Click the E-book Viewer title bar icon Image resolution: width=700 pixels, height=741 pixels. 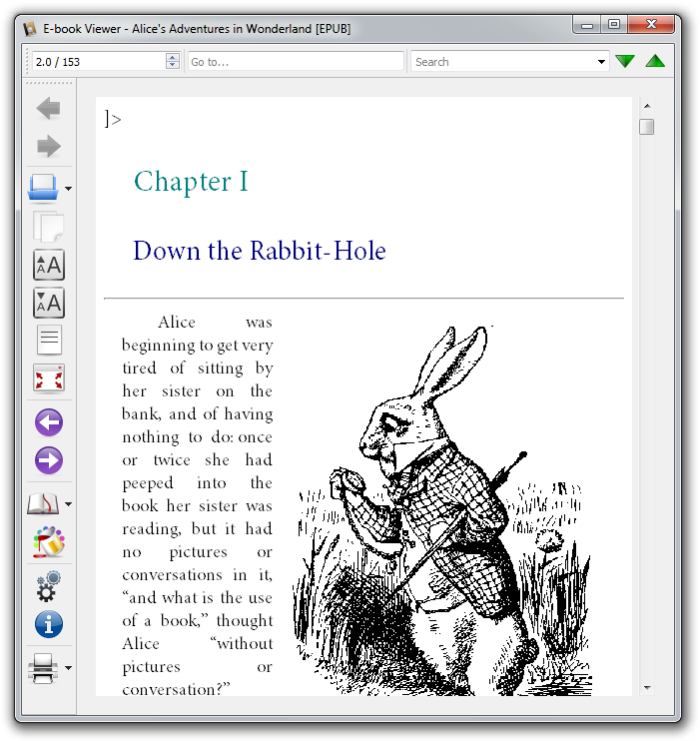click(x=30, y=29)
